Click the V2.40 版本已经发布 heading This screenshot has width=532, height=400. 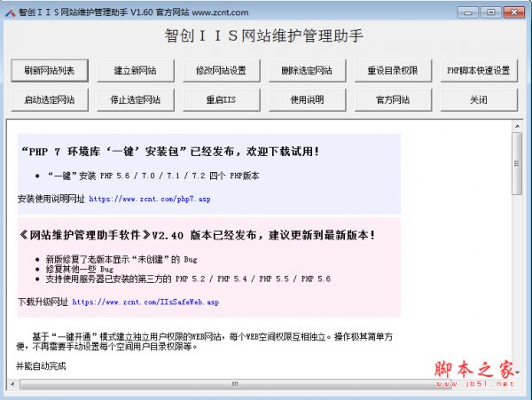198,235
